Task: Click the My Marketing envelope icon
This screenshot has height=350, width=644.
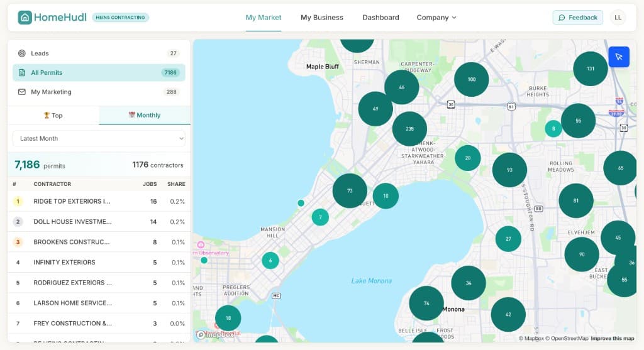Action: (22, 92)
